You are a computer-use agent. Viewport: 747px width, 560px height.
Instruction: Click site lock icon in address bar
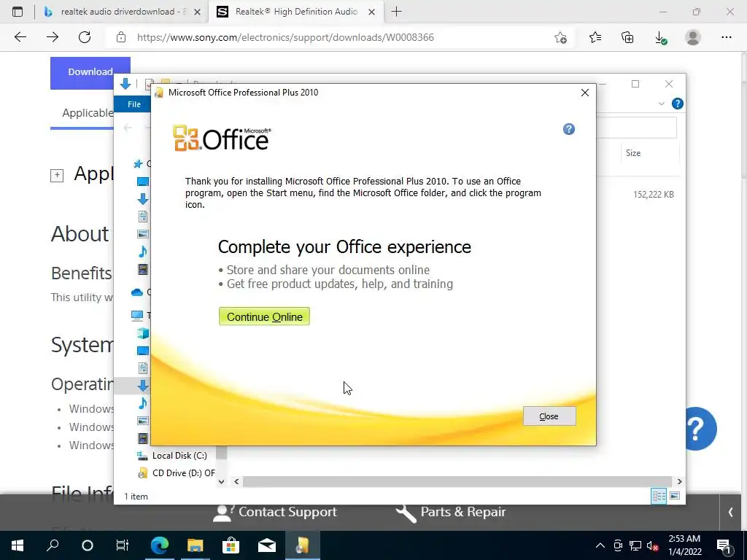click(121, 38)
